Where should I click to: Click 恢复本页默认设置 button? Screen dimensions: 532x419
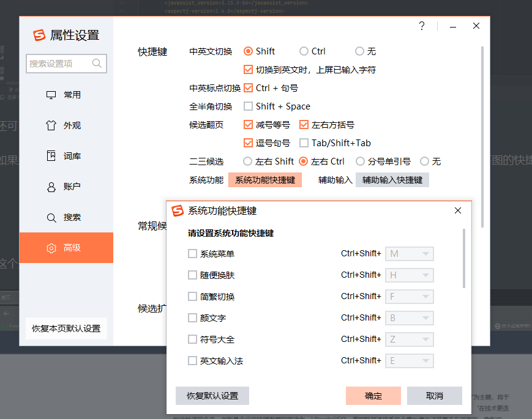point(66,328)
